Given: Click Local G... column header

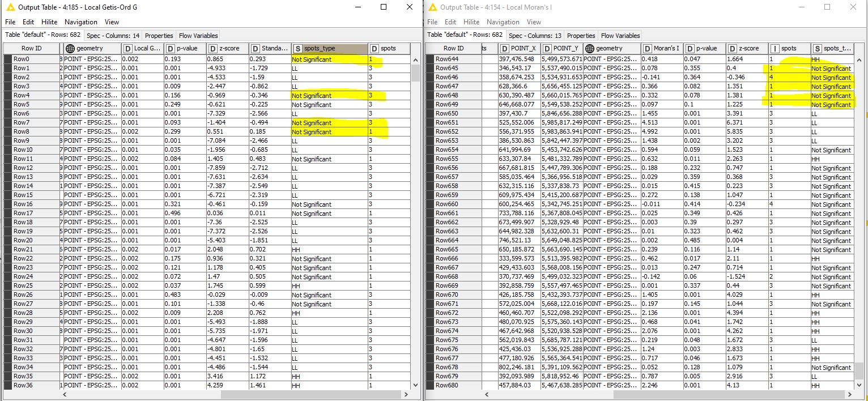Looking at the screenshot, I should pos(143,49).
